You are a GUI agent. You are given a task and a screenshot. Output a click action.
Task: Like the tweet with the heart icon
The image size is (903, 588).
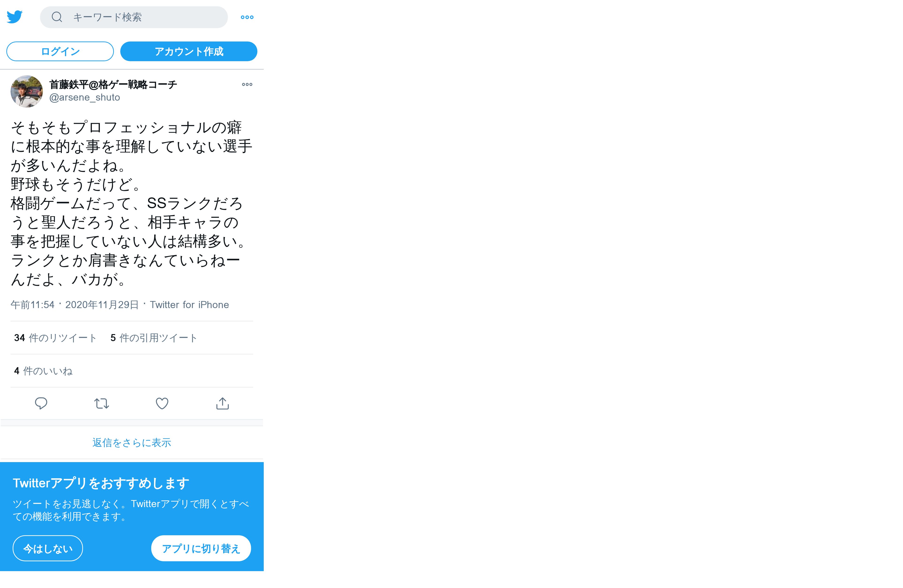pyautogui.click(x=162, y=403)
